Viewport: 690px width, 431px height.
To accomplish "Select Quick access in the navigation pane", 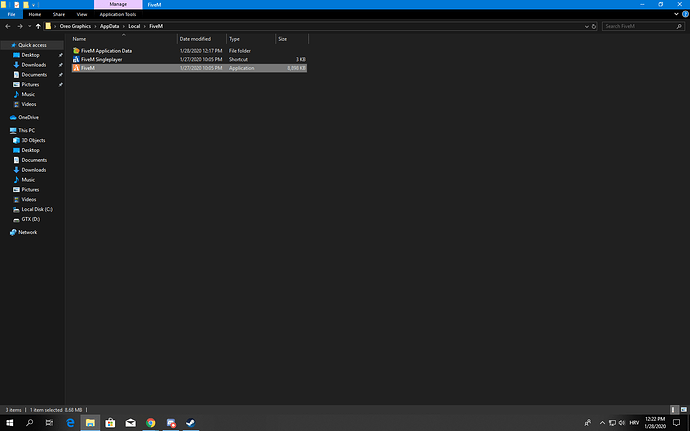I will point(32,45).
